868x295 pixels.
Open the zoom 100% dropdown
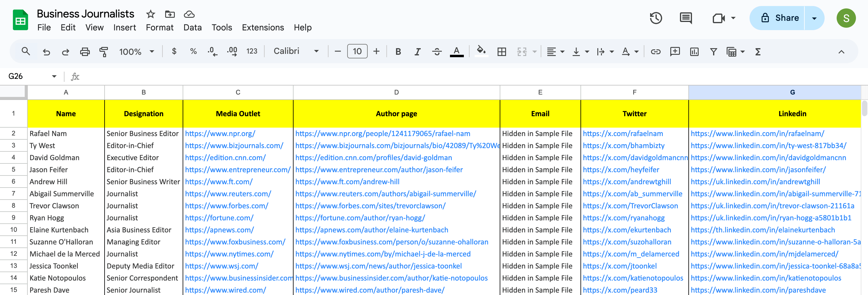[137, 51]
